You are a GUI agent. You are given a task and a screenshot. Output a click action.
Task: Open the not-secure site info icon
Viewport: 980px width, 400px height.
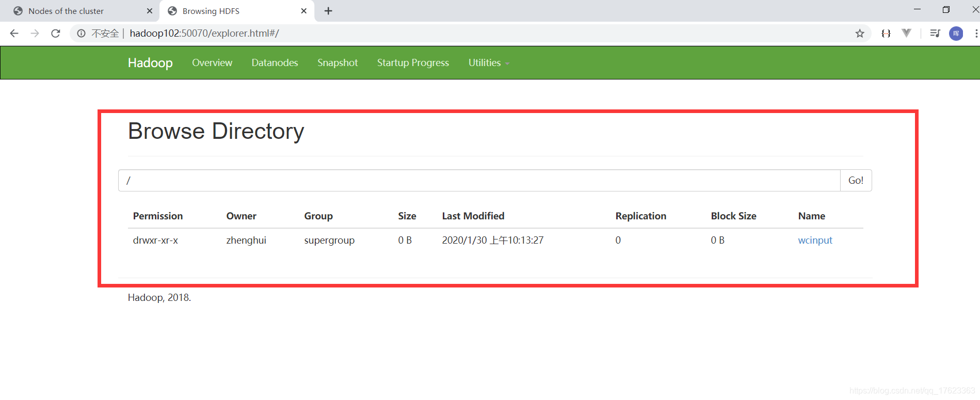point(81,34)
